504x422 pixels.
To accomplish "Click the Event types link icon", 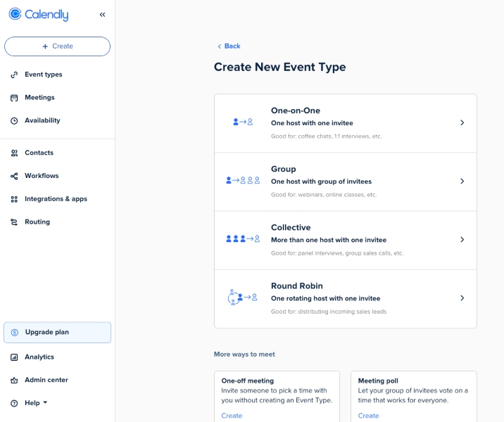I will (14, 75).
